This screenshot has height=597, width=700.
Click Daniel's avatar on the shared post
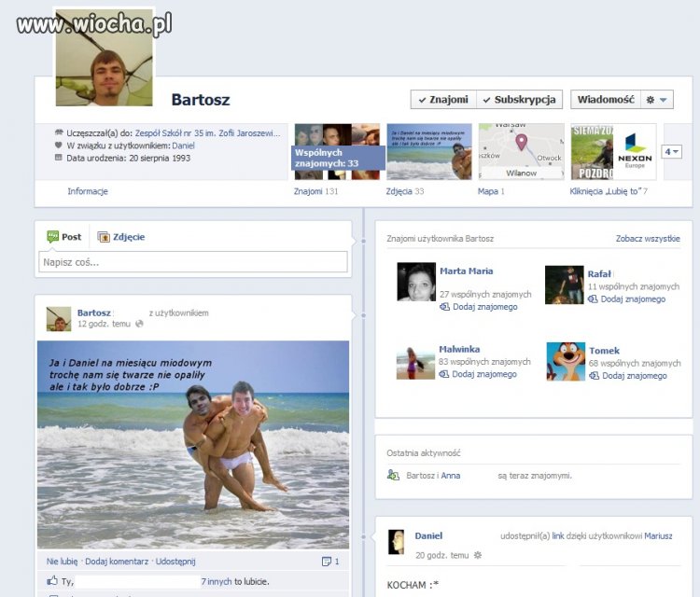[396, 542]
